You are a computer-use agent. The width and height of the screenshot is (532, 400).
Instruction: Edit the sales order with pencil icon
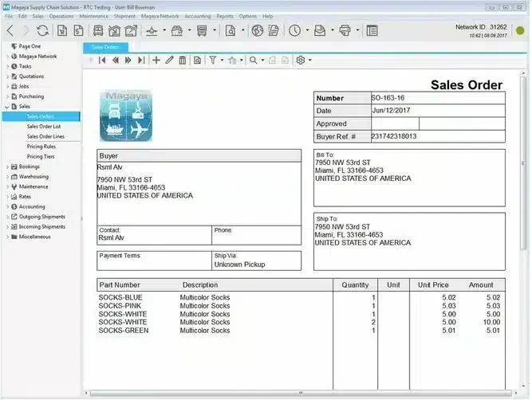coord(169,61)
